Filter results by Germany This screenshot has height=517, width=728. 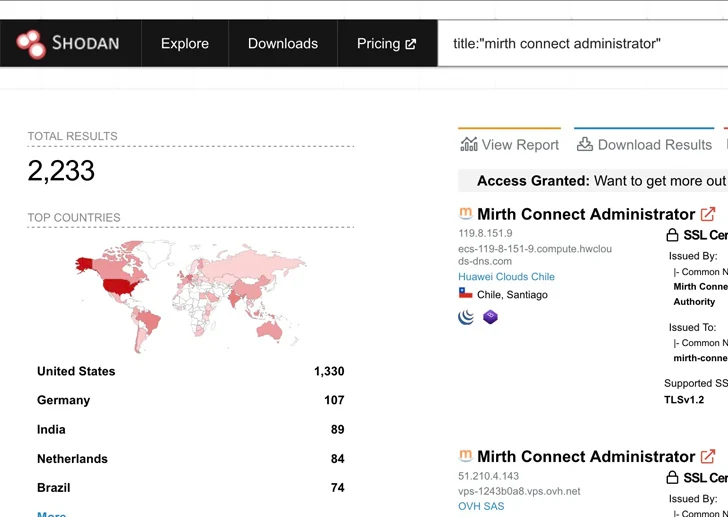coord(63,400)
